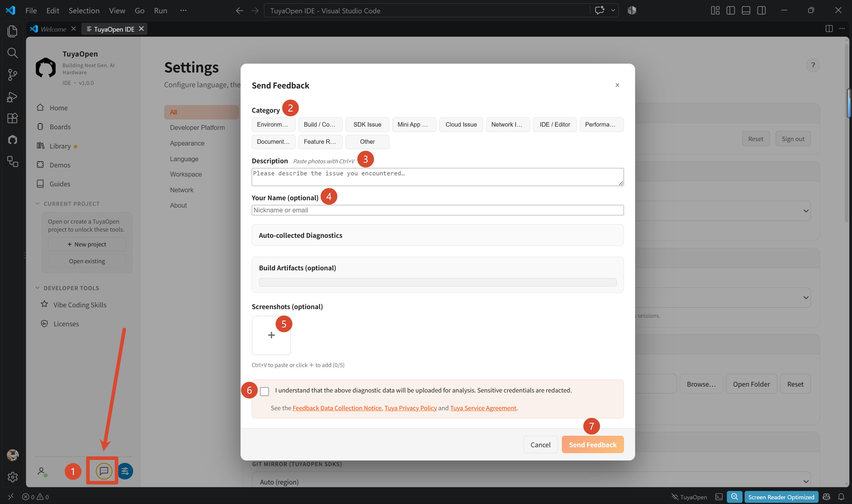The image size is (852, 504).
Task: Open the Search view in activity bar
Action: pos(12,53)
